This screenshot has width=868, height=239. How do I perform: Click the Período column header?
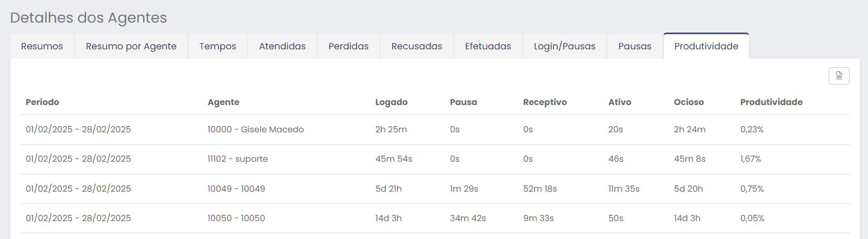click(x=43, y=102)
